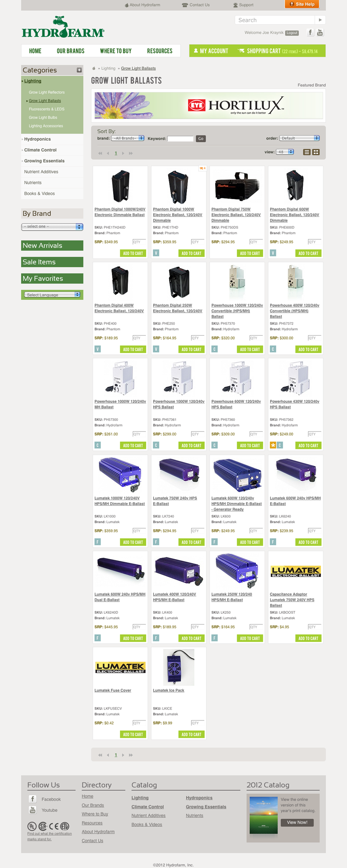Open the Facebook icon near Logout
347x868 pixels.
coord(310,33)
